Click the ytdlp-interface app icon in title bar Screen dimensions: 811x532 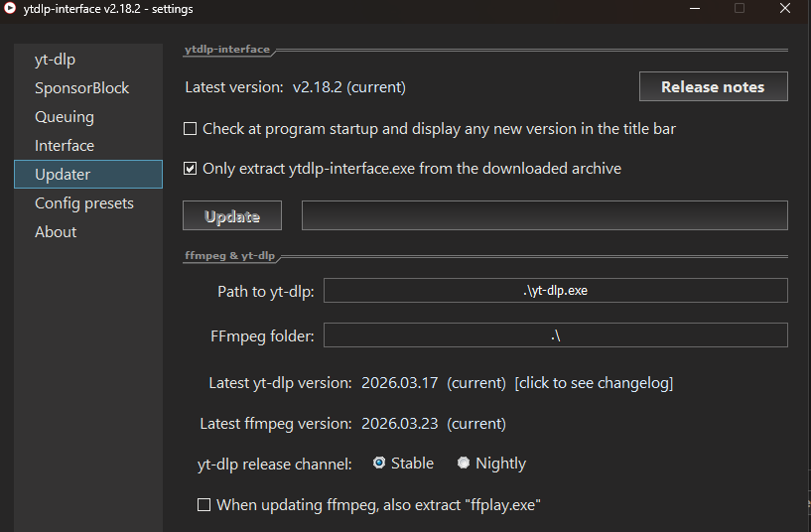9,8
